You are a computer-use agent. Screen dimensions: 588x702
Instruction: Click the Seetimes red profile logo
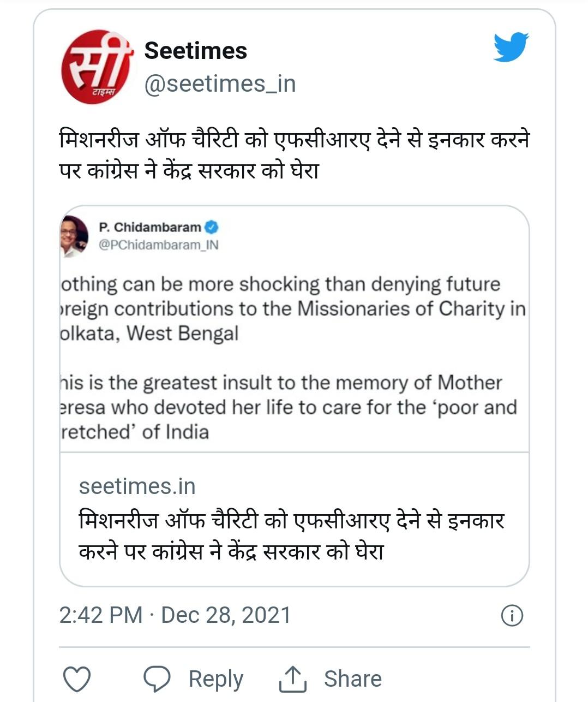pos(97,67)
